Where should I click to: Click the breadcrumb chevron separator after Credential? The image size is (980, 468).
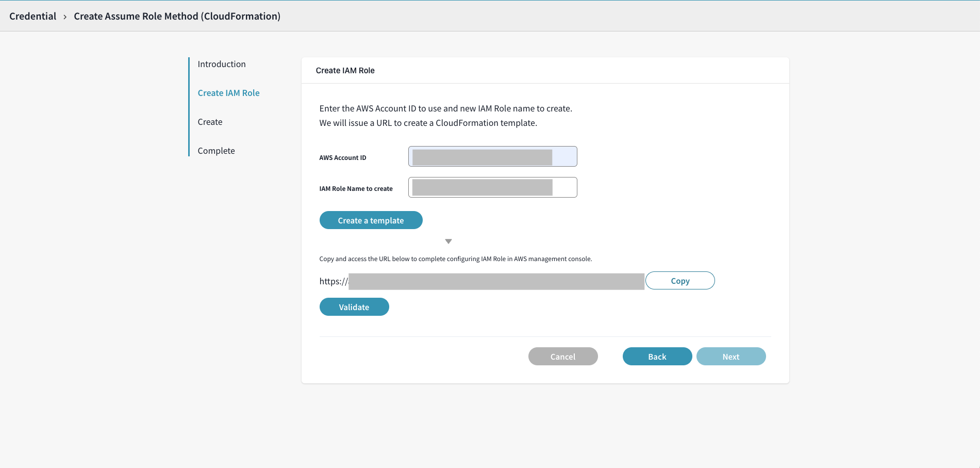(x=65, y=17)
